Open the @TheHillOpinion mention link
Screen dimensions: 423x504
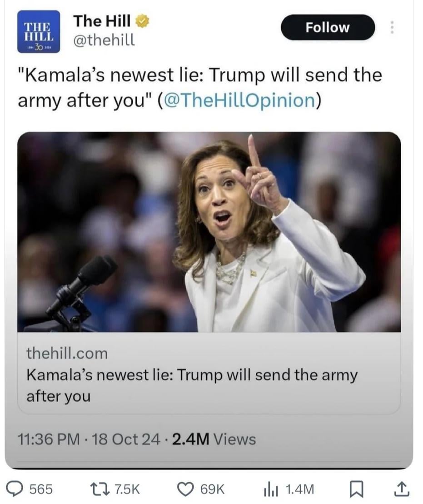(239, 100)
